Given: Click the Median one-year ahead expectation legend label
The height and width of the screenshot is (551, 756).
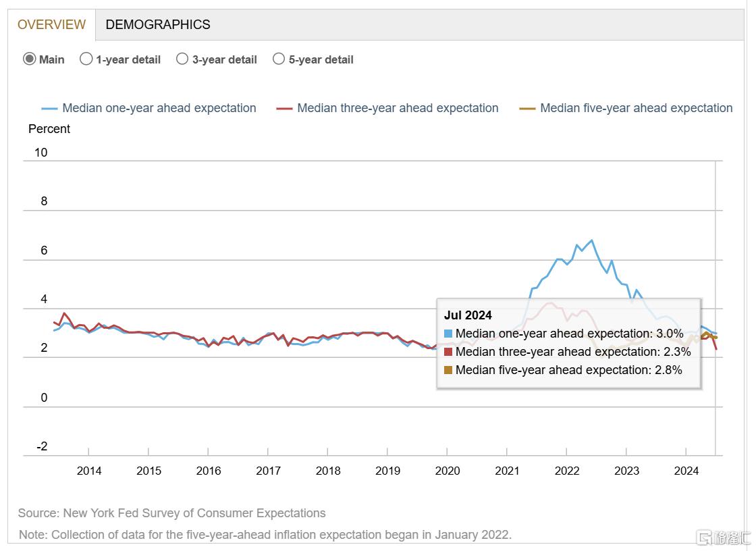Looking at the screenshot, I should pos(159,108).
